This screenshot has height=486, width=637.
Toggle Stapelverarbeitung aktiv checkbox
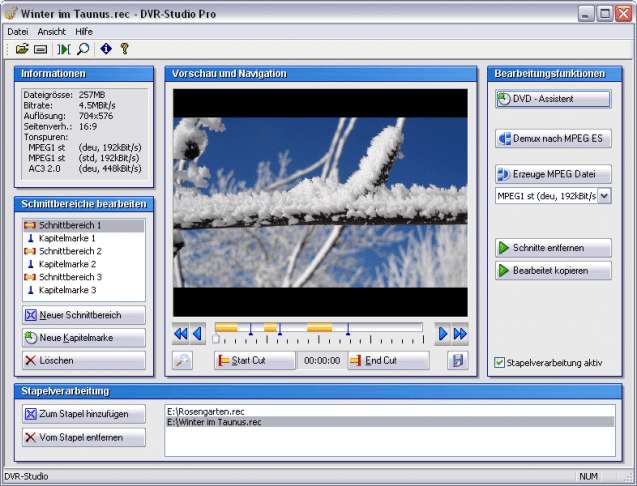pyautogui.click(x=499, y=362)
